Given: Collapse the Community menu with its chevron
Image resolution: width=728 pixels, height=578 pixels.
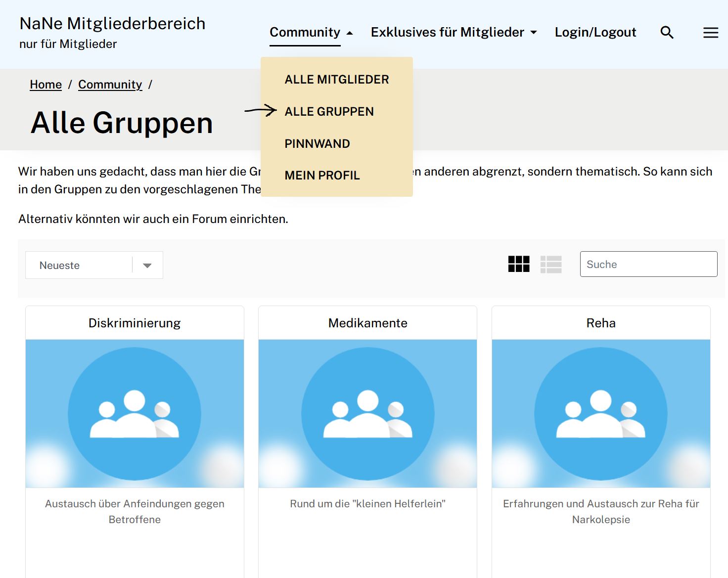Looking at the screenshot, I should (x=349, y=32).
